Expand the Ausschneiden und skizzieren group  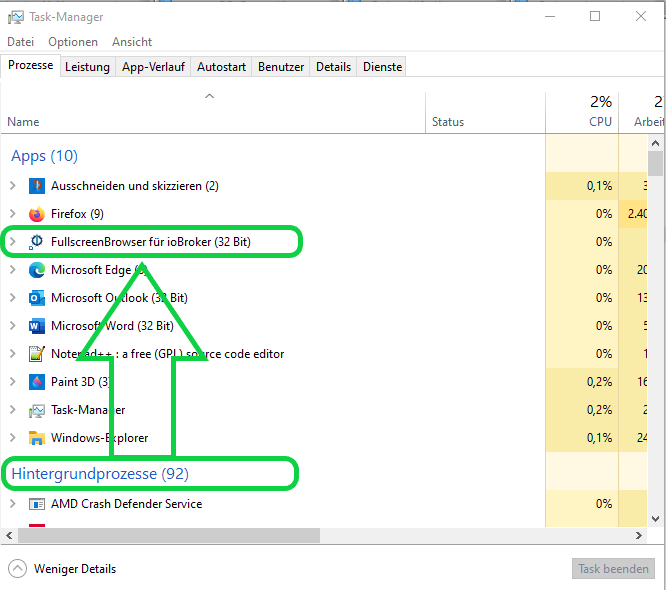click(x=13, y=186)
